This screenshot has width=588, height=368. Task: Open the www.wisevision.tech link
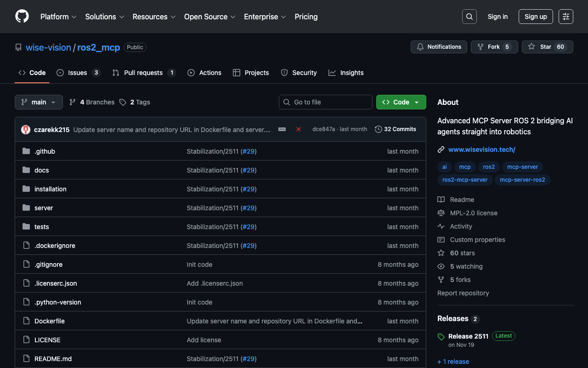(481, 149)
